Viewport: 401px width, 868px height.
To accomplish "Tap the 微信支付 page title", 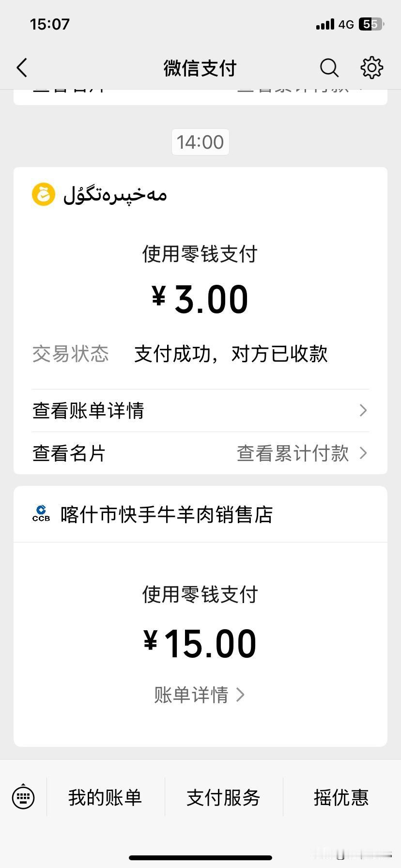I will point(200,68).
